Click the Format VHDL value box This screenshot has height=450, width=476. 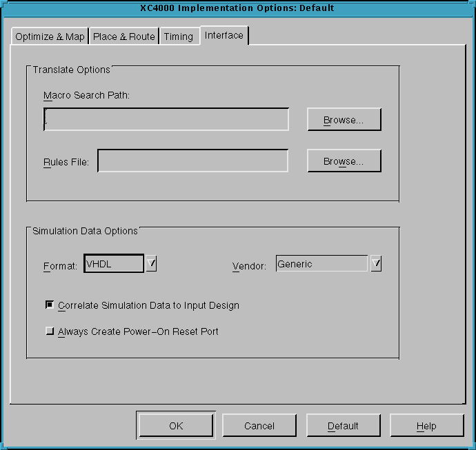point(114,263)
